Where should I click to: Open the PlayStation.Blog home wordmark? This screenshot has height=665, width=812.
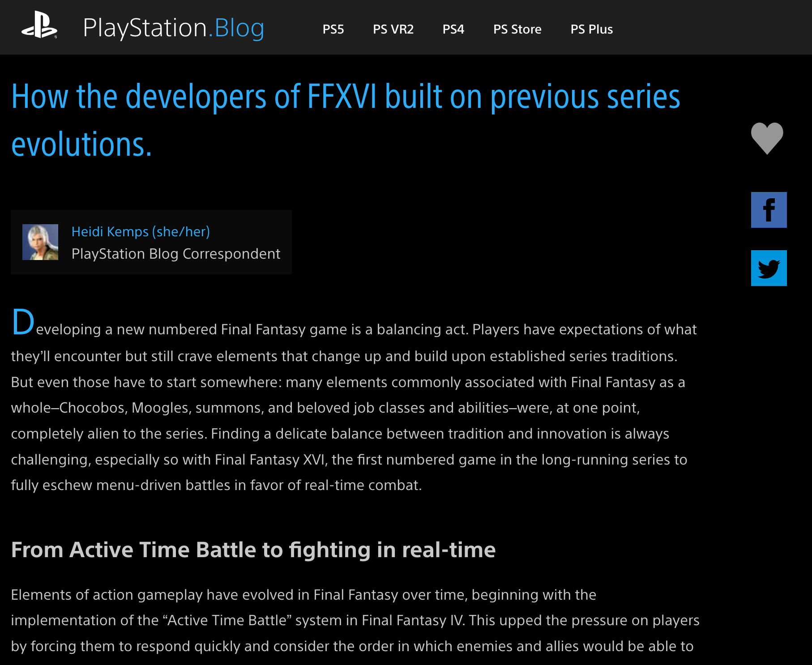pos(174,28)
